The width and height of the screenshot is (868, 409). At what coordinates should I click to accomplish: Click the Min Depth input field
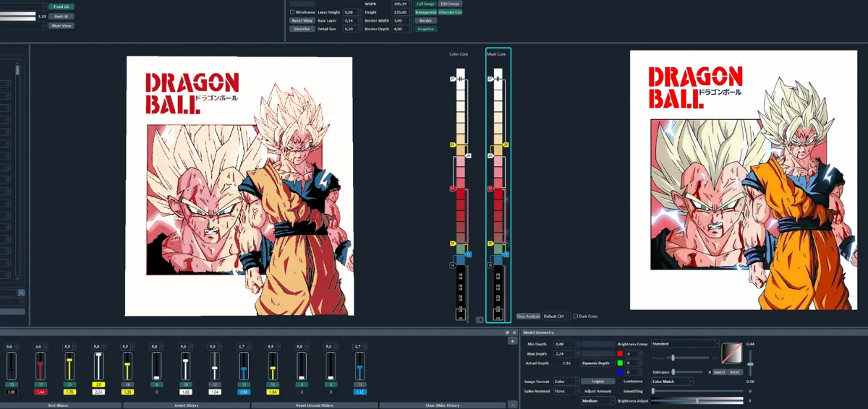[567, 344]
